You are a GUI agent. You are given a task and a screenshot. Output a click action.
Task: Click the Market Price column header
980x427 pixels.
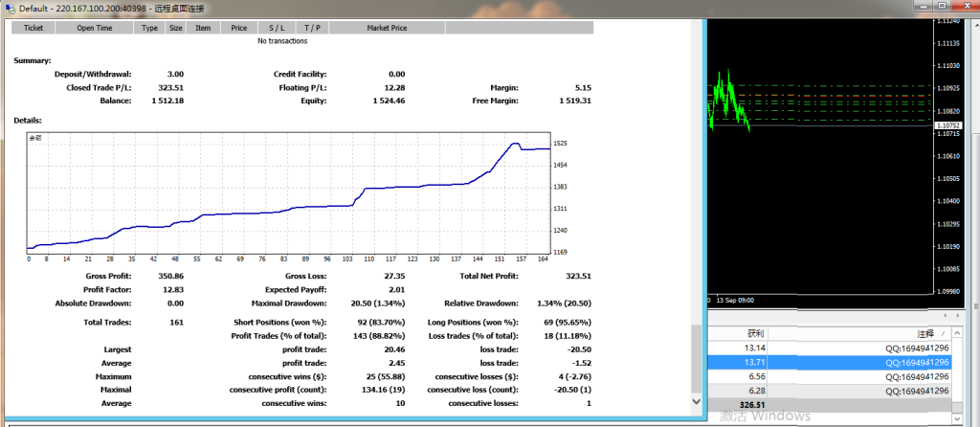click(387, 28)
